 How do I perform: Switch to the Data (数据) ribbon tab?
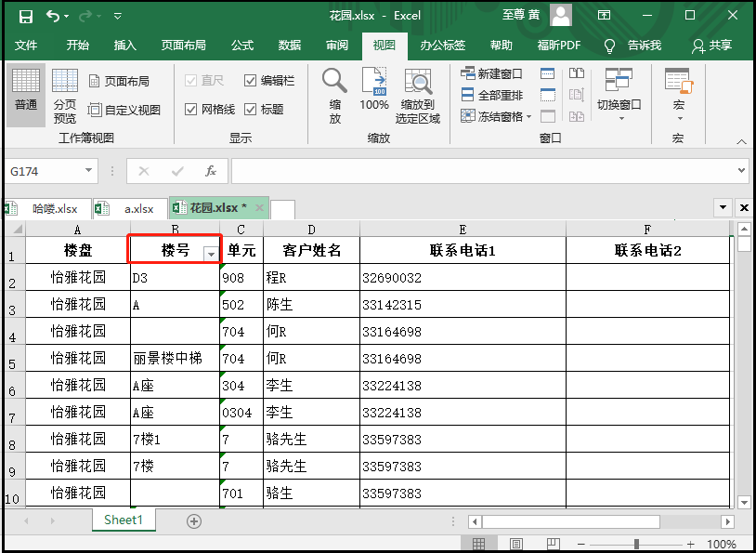[x=289, y=46]
